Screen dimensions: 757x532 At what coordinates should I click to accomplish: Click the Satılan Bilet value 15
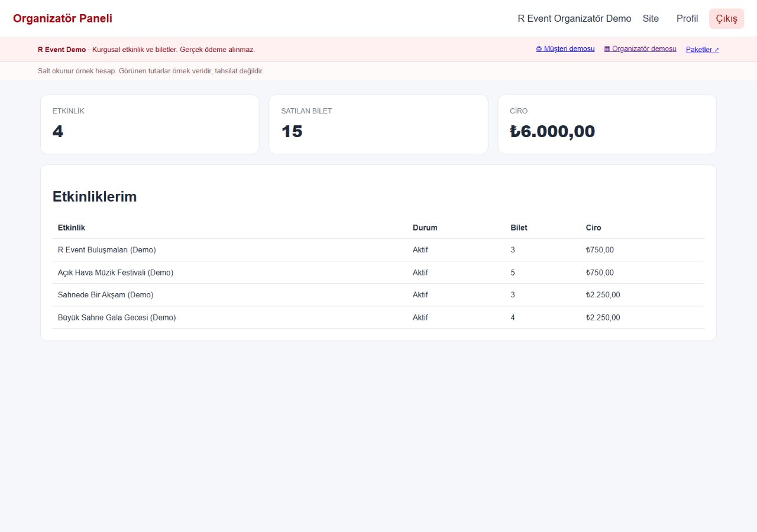pos(292,131)
